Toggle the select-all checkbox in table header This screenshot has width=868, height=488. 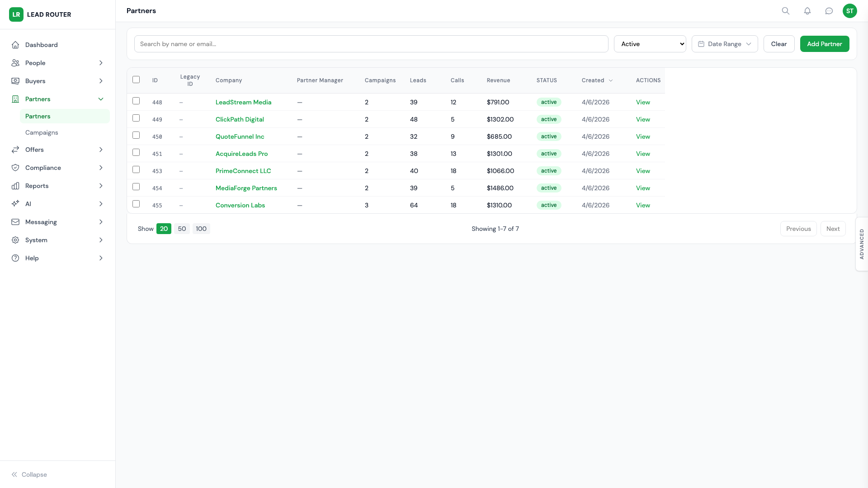point(136,80)
